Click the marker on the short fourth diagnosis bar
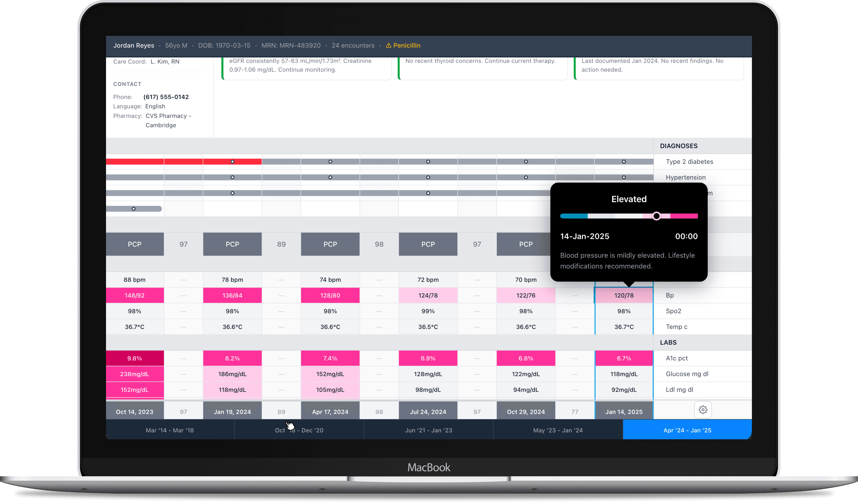 click(134, 209)
